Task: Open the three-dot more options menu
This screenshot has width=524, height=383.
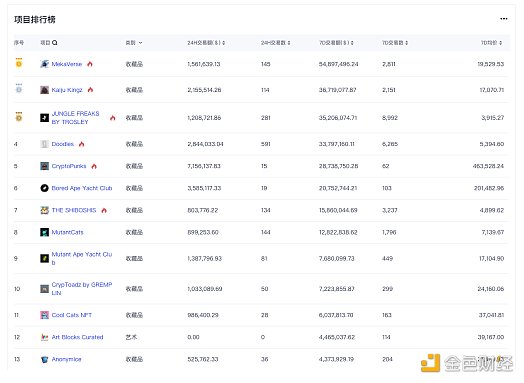Action: pyautogui.click(x=504, y=19)
